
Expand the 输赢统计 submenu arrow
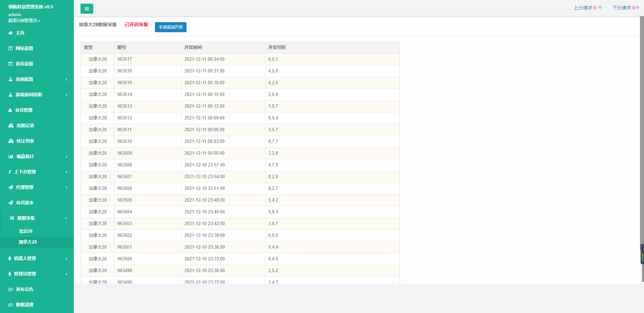pos(66,156)
